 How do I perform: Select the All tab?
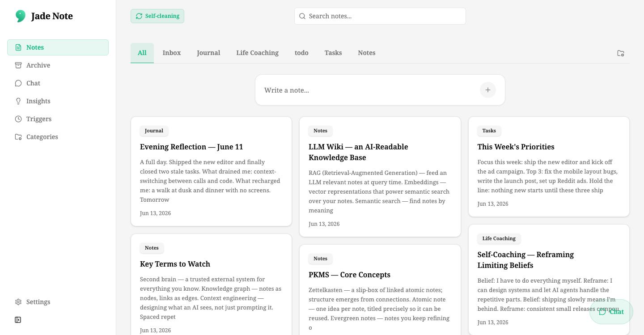(x=142, y=53)
